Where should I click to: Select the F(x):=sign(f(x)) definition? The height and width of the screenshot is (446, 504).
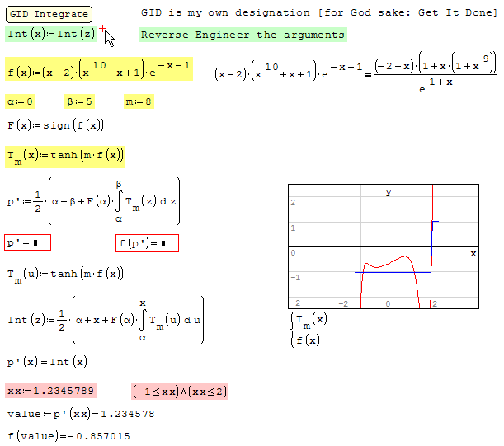(55, 125)
